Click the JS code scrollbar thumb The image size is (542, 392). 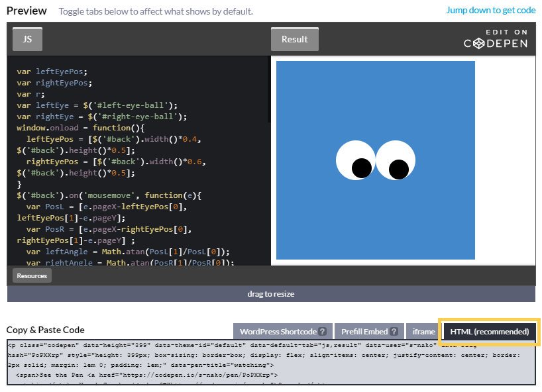pos(269,89)
